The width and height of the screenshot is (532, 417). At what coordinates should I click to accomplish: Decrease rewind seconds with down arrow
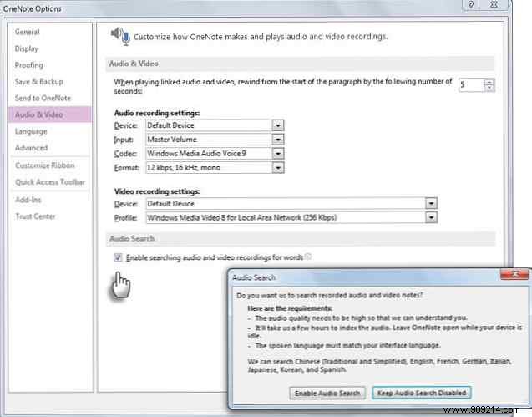click(489, 88)
